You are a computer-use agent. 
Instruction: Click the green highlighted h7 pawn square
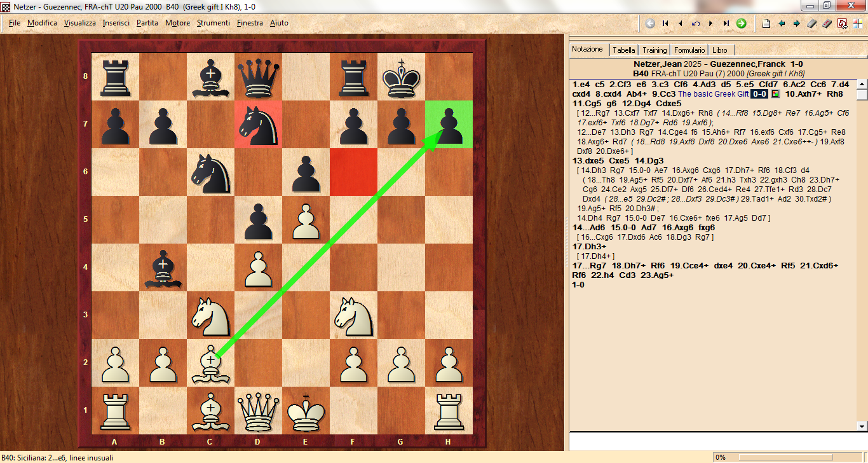tap(449, 125)
